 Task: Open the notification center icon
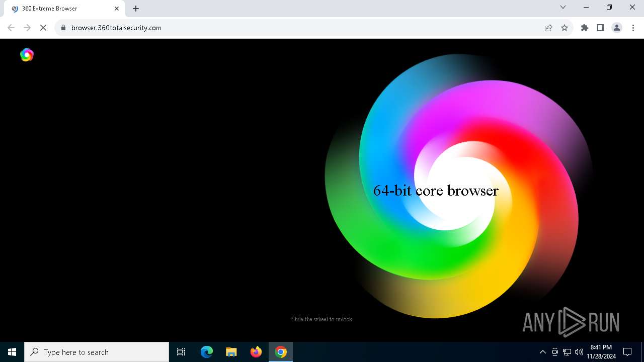627,352
